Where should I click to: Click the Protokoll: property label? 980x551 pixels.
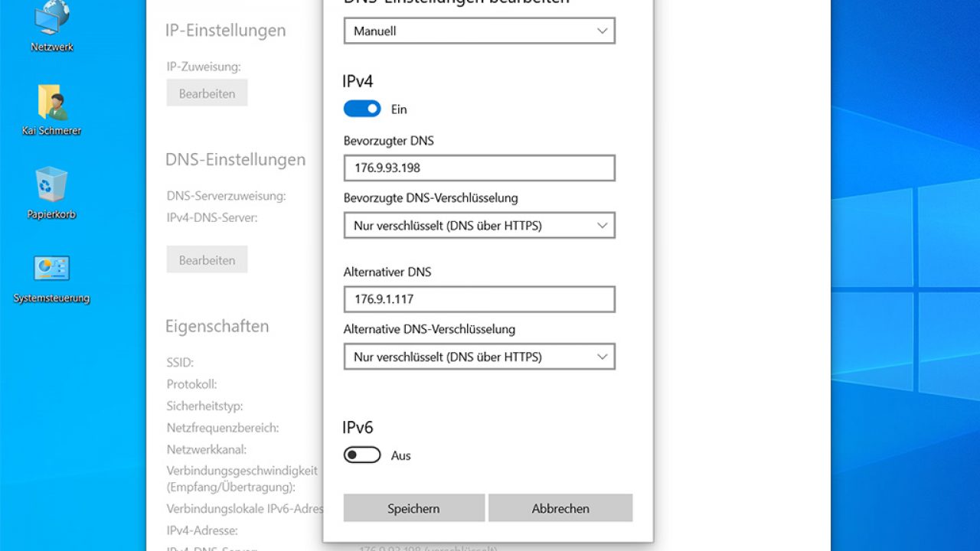(x=191, y=384)
